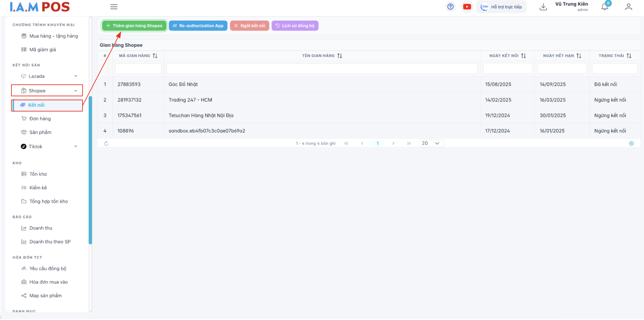
Task: Sort by Ngày kết nối column
Action: point(523,56)
